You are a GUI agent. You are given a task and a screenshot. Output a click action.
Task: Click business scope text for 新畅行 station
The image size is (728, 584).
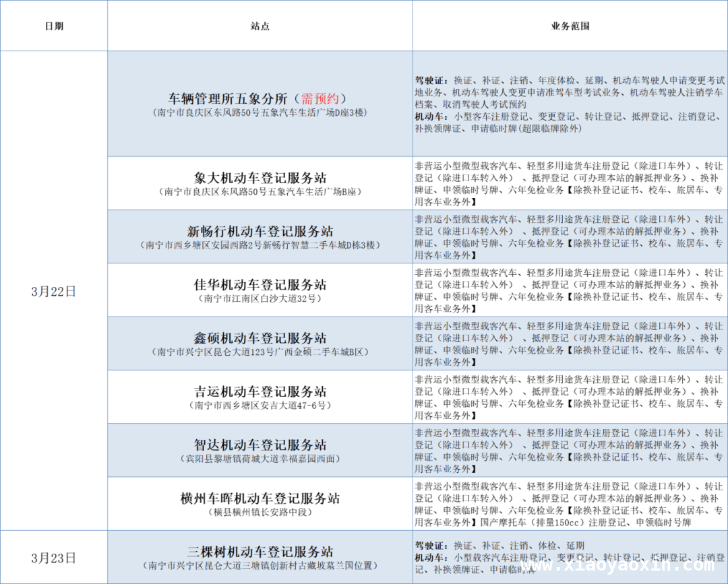point(569,237)
